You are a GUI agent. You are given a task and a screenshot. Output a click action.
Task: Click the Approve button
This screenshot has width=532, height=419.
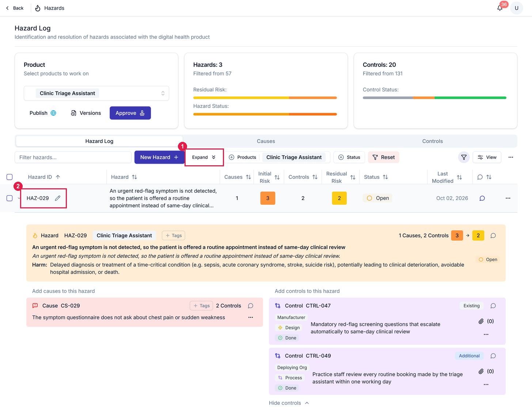130,113
